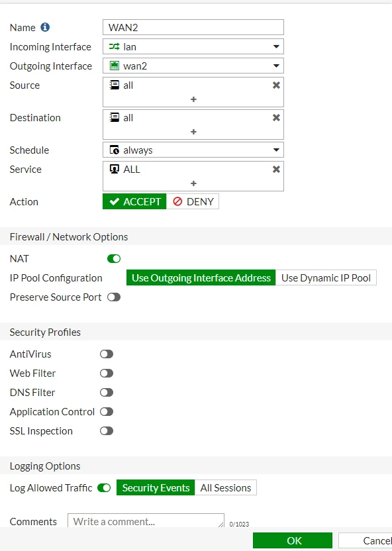Remove the 'all' entry from Source
392x551 pixels.
point(276,85)
